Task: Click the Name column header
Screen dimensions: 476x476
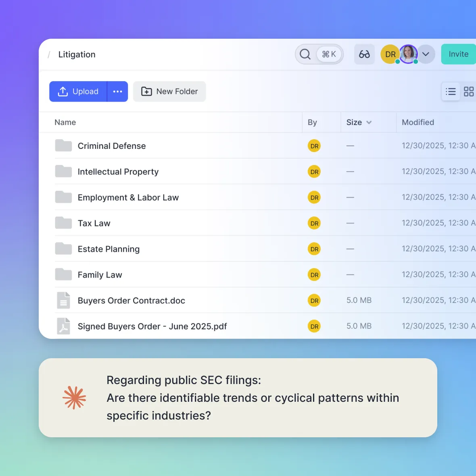Action: [x=65, y=122]
